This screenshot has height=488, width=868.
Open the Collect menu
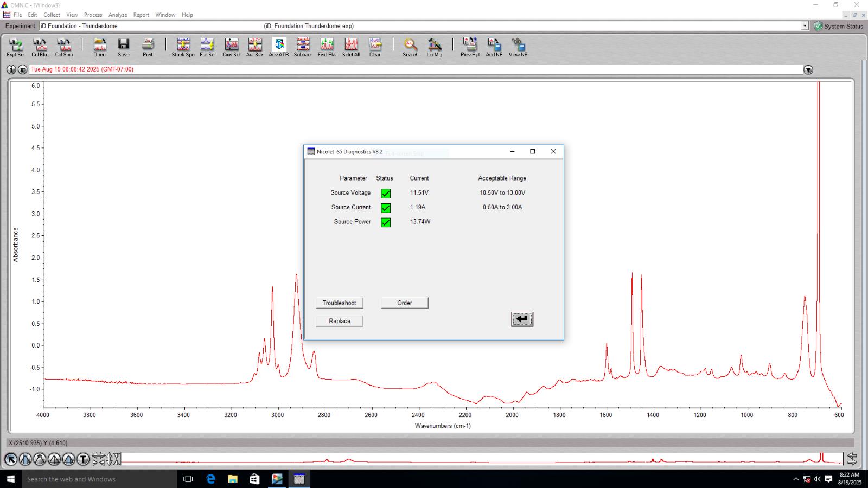[52, 15]
